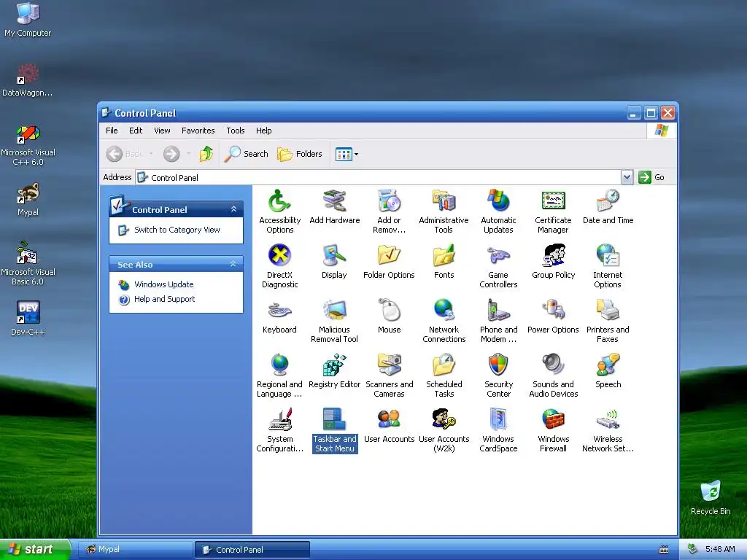Open DirectX Diagnostic icon
This screenshot has width=747, height=560.
tap(279, 256)
